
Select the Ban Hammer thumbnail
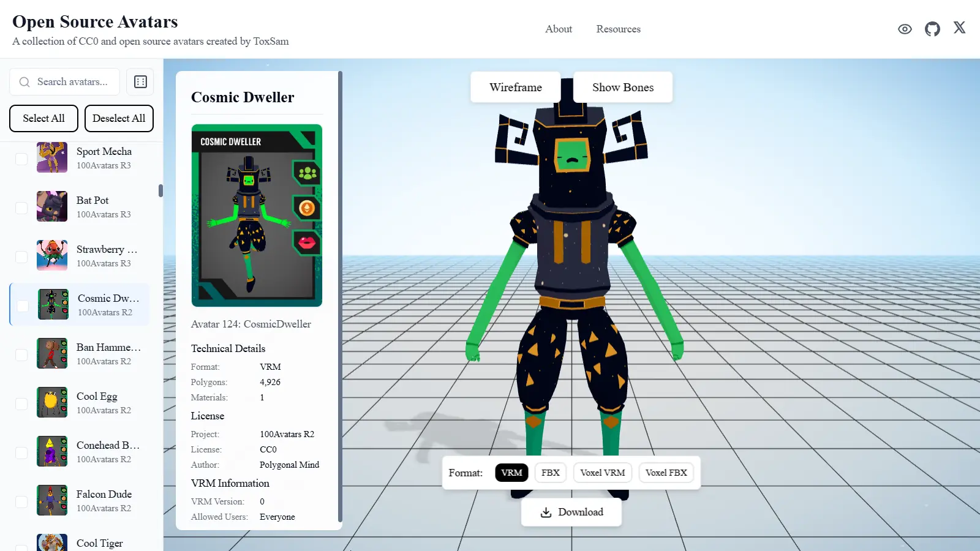(52, 353)
